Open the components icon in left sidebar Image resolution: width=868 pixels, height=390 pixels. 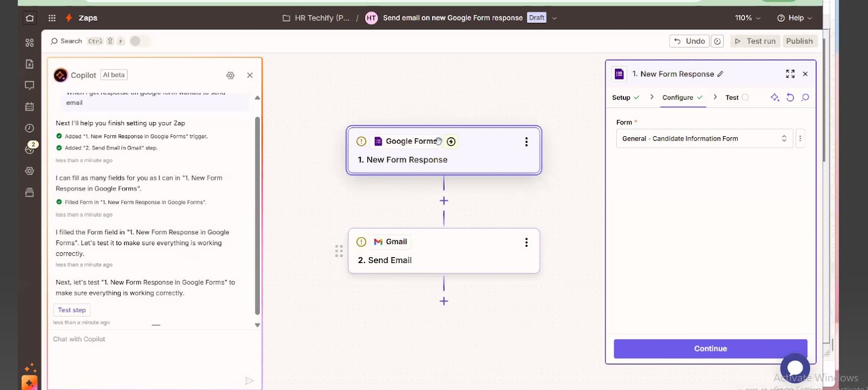[x=30, y=42]
